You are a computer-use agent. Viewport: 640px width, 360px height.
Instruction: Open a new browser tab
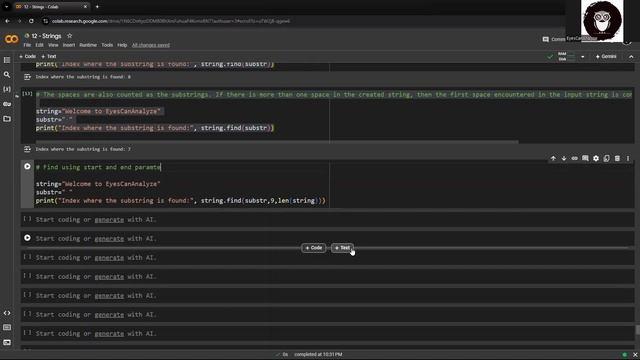point(97,7)
